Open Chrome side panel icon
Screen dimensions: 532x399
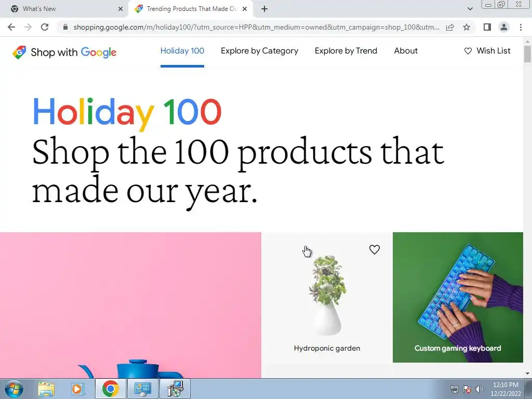click(x=487, y=27)
